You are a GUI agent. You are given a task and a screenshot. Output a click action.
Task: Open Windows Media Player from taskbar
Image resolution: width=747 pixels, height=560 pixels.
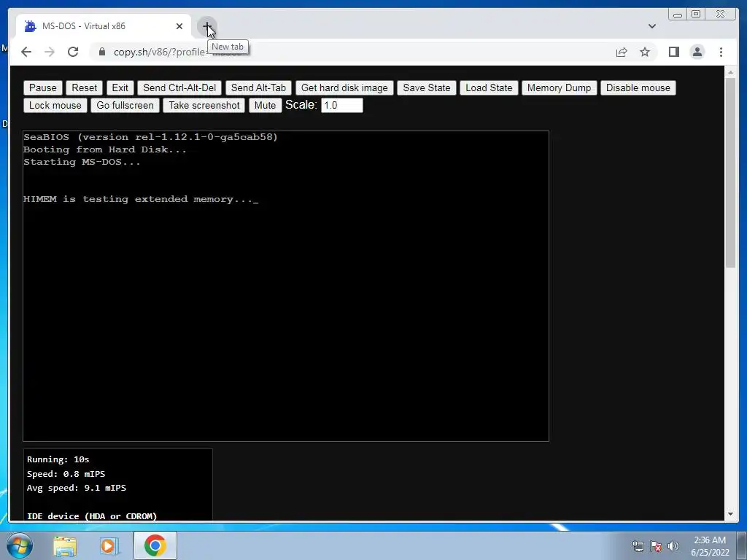pos(109,545)
